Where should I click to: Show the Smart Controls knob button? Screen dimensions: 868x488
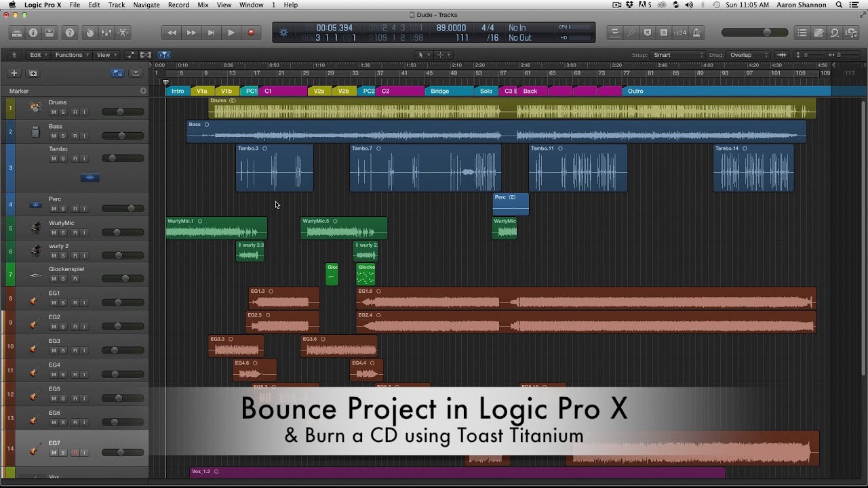click(90, 33)
